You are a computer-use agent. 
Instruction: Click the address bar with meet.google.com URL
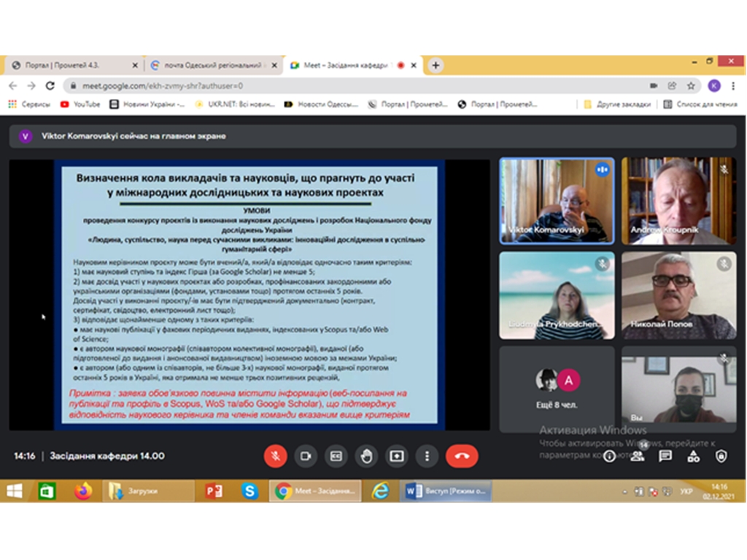(357, 86)
